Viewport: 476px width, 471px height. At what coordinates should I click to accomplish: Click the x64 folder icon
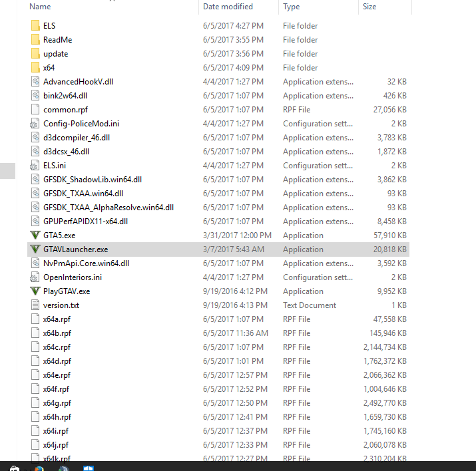[x=35, y=68]
